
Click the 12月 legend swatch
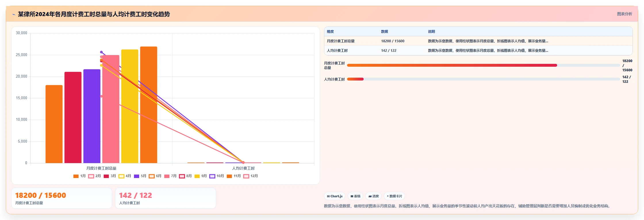tap(246, 176)
